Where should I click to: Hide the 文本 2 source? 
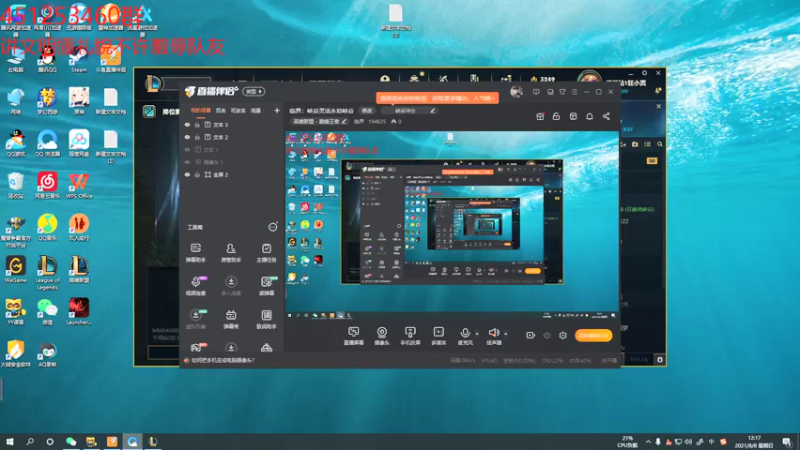187,137
